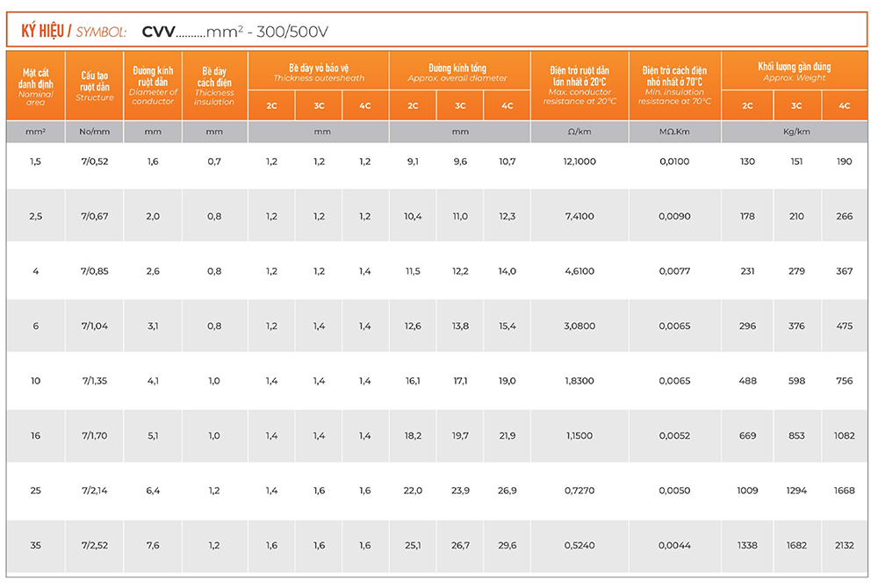Image resolution: width=878 pixels, height=588 pixels.
Task: Select the 0,0044 insulation resistance value
Action: (674, 545)
